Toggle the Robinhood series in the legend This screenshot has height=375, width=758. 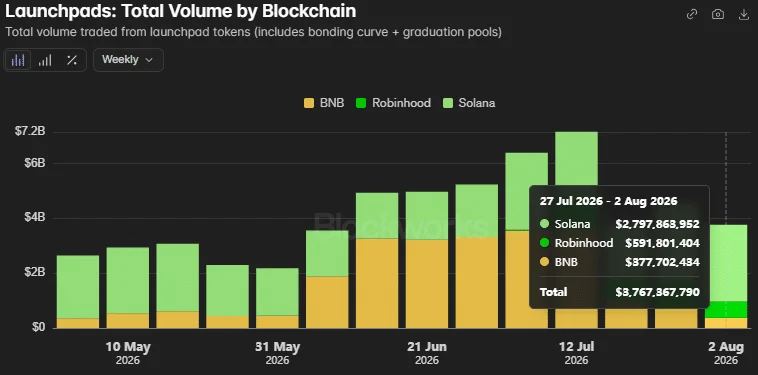393,103
